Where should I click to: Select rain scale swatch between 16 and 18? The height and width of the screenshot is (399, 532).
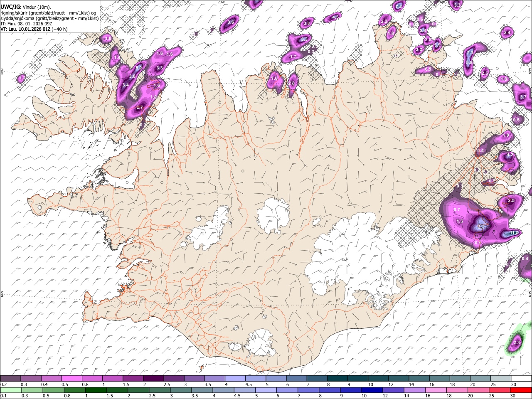(x=437, y=390)
